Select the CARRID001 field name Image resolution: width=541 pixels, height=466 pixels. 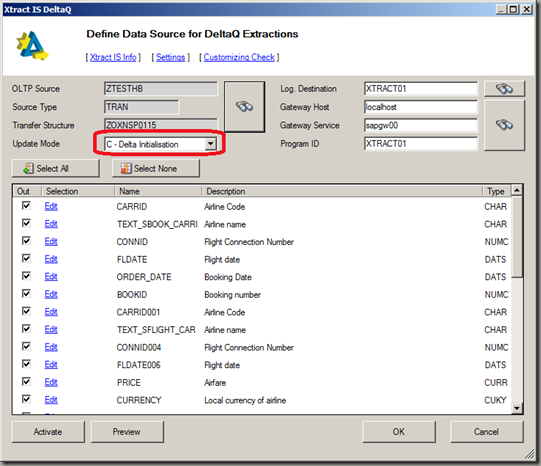(138, 312)
